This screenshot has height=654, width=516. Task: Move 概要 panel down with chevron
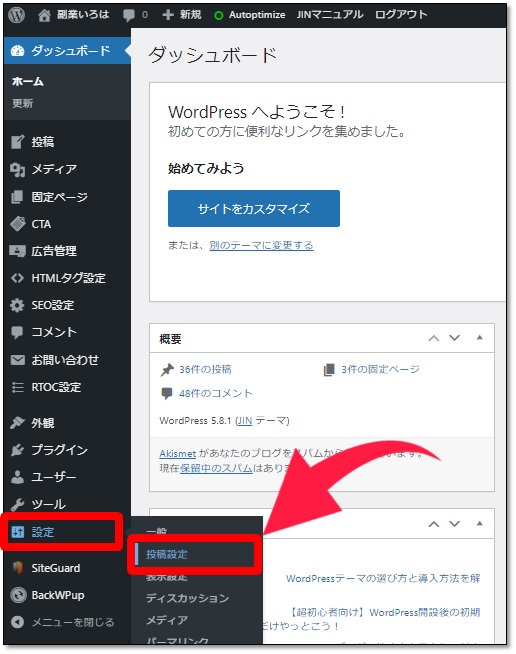pos(455,338)
